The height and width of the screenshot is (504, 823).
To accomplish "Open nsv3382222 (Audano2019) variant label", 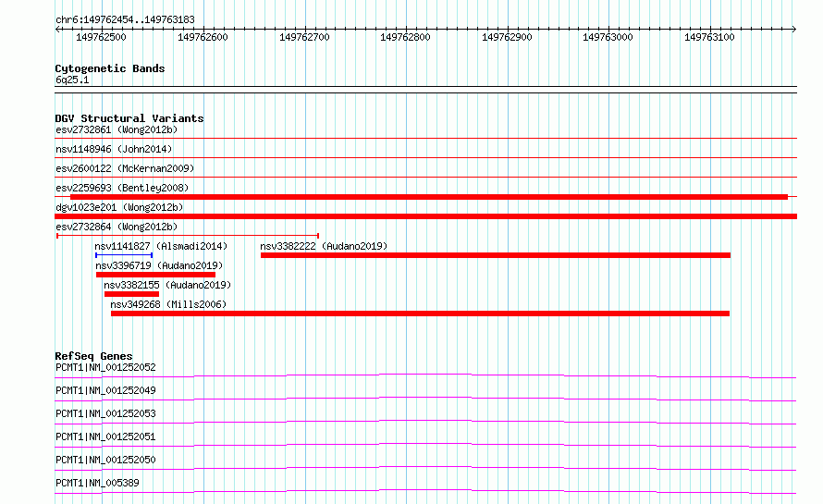I will coord(324,246).
